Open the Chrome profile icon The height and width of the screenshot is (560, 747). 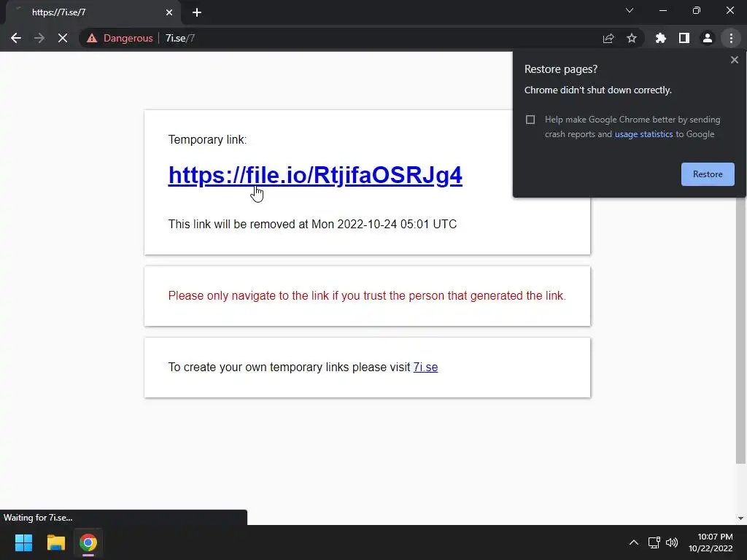[708, 38]
